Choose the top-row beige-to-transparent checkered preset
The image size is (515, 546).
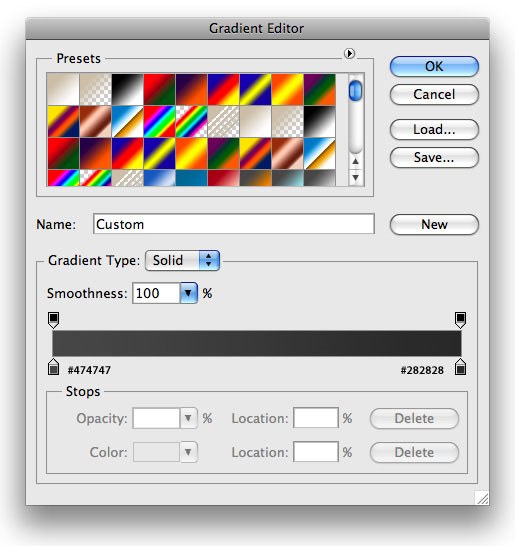click(x=95, y=89)
